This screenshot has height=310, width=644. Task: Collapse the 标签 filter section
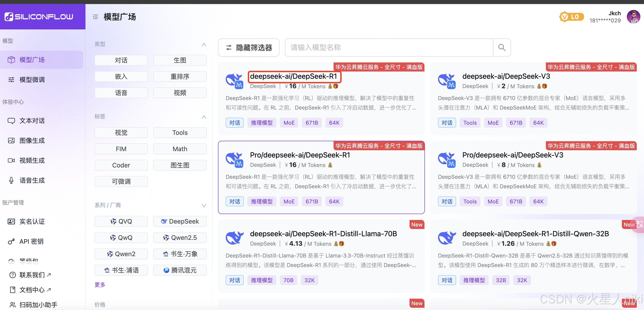click(204, 117)
